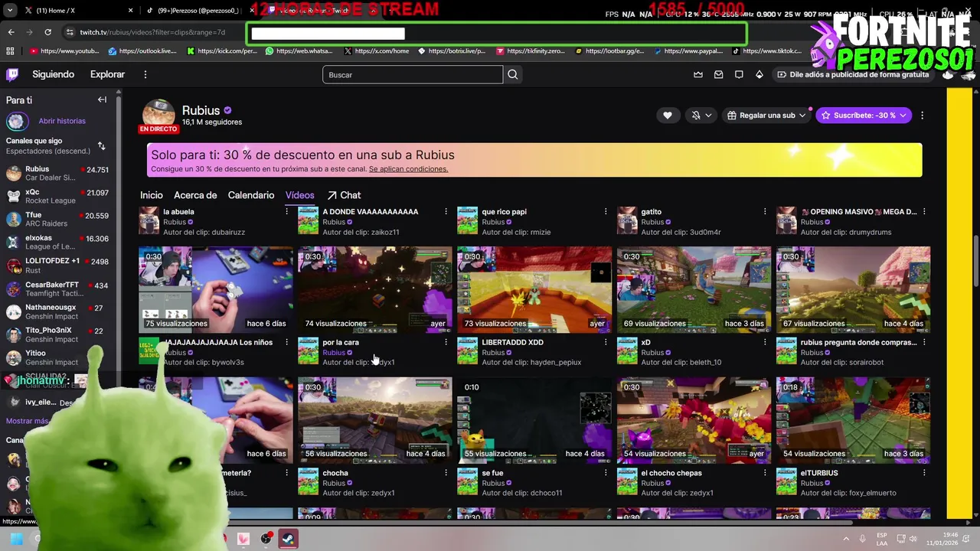
Task: Expand Mostrar más followed channels
Action: click(x=28, y=421)
